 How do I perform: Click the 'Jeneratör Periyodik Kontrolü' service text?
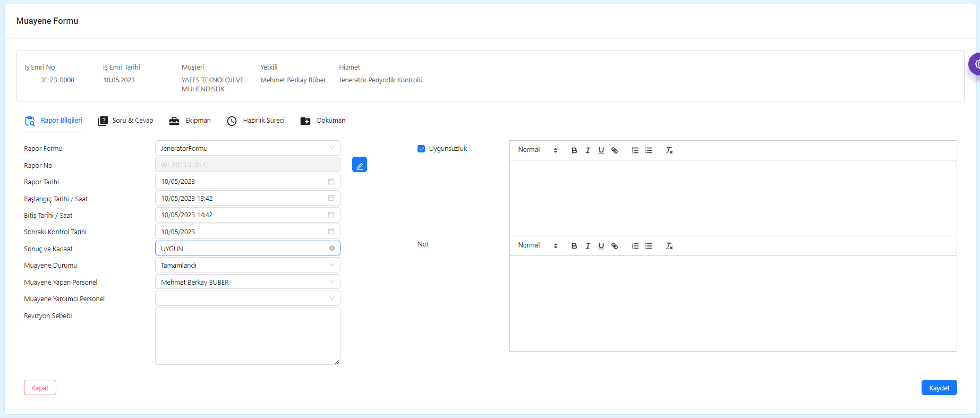pos(381,80)
